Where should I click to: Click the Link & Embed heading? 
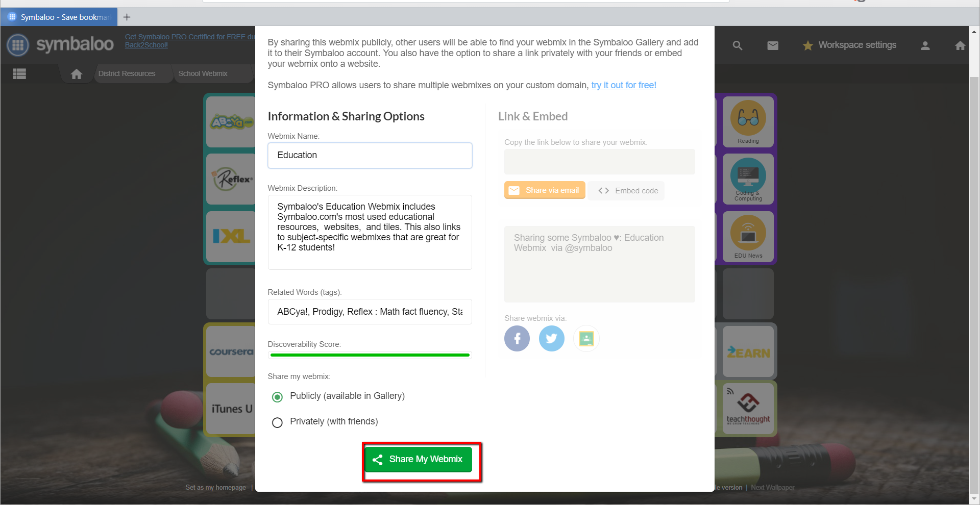point(533,116)
